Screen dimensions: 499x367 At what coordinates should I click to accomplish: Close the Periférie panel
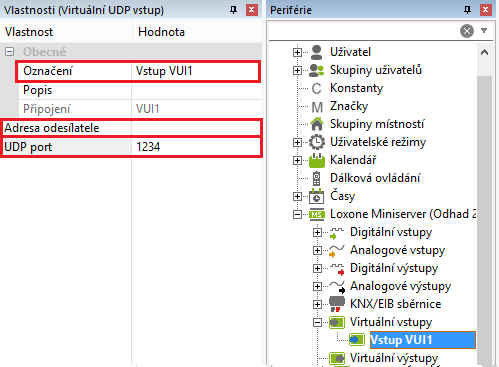coord(486,10)
